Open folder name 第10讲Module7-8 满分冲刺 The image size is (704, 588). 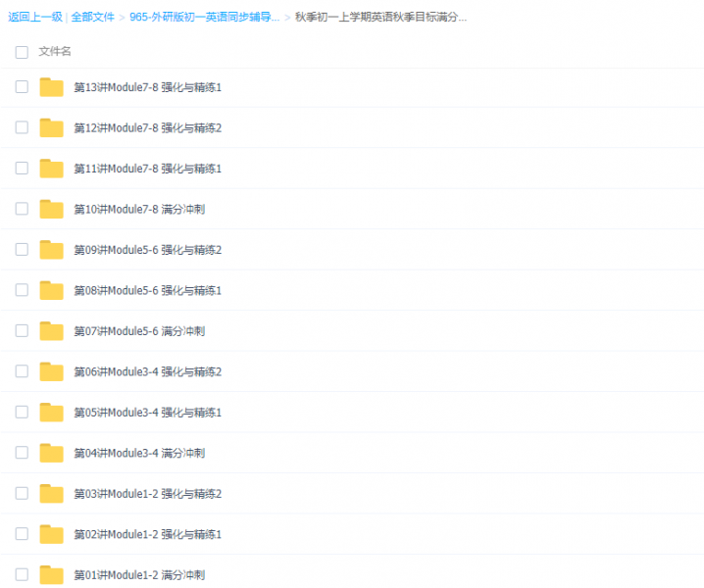pos(139,209)
